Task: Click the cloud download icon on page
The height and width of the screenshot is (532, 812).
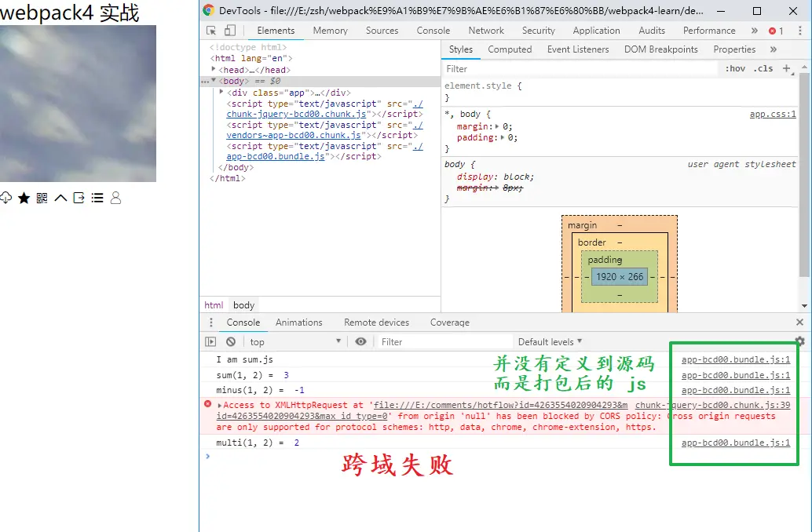Action: coord(5,198)
